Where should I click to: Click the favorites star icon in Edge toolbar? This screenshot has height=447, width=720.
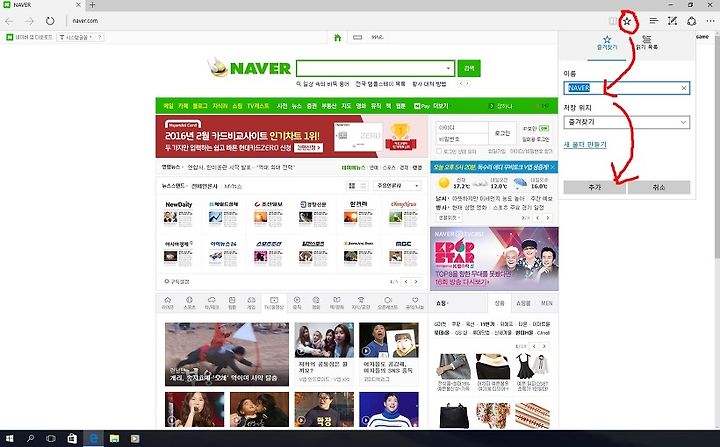pyautogui.click(x=627, y=21)
